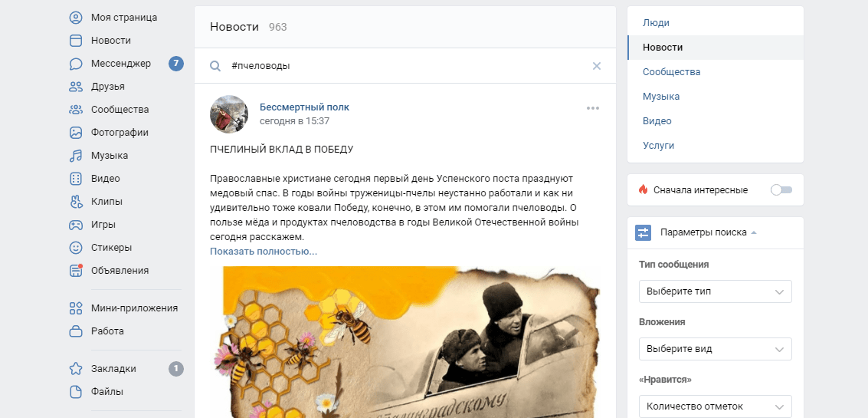Open the Stickers smiley icon

pyautogui.click(x=76, y=248)
